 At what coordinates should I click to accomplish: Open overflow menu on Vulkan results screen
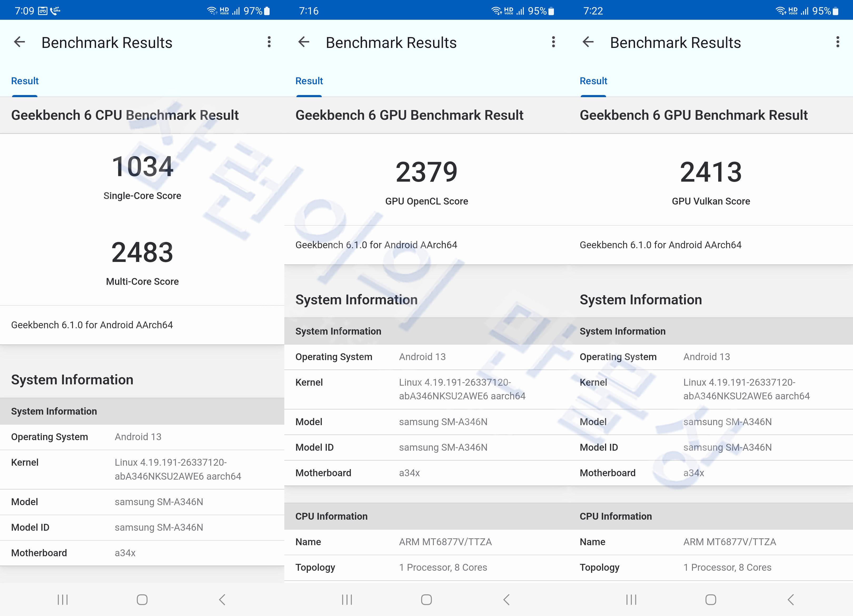pyautogui.click(x=837, y=42)
